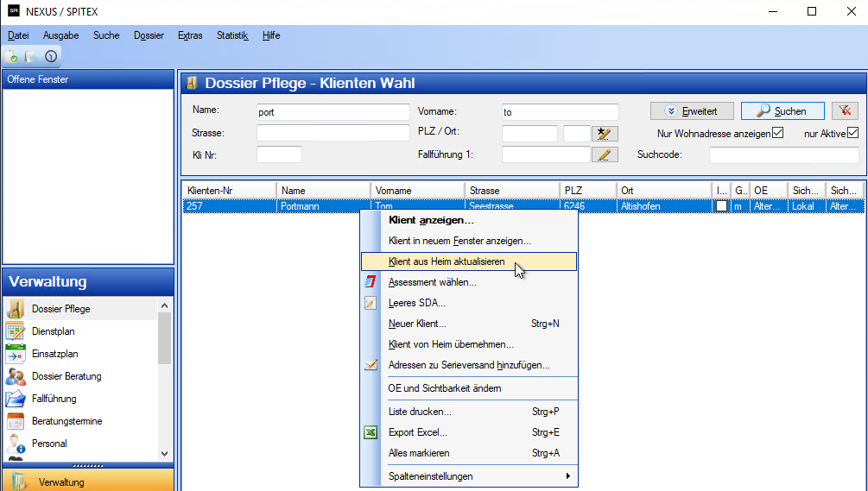
Task: Open Fallführung from the sidebar list
Action: tap(54, 399)
